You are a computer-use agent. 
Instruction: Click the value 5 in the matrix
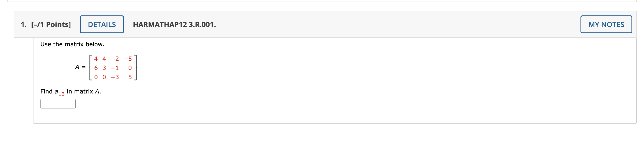click(x=129, y=77)
